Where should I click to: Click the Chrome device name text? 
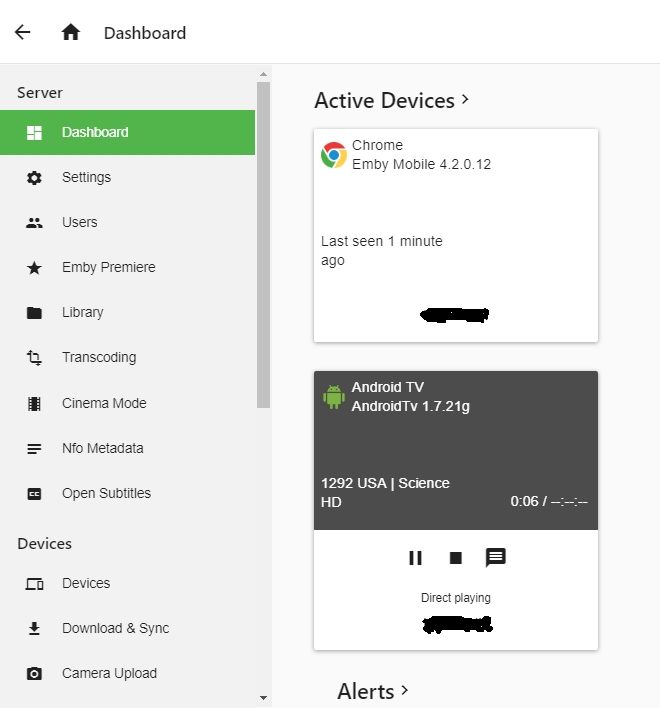pos(377,145)
